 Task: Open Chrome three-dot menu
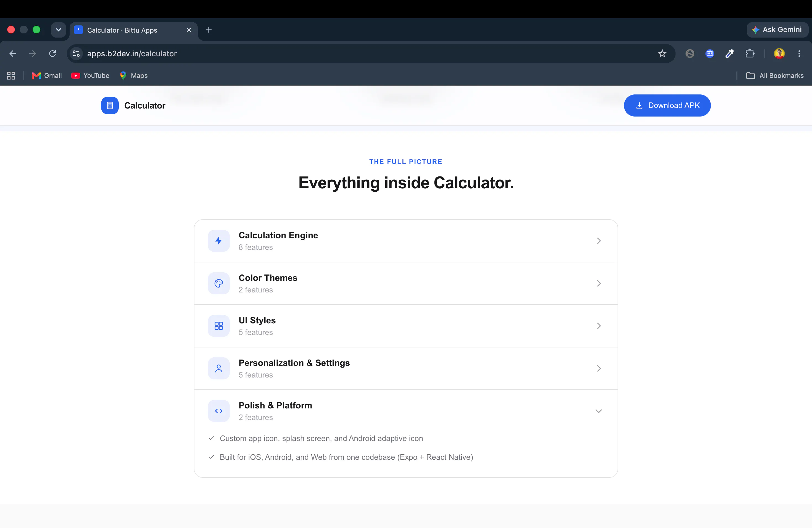(799, 54)
